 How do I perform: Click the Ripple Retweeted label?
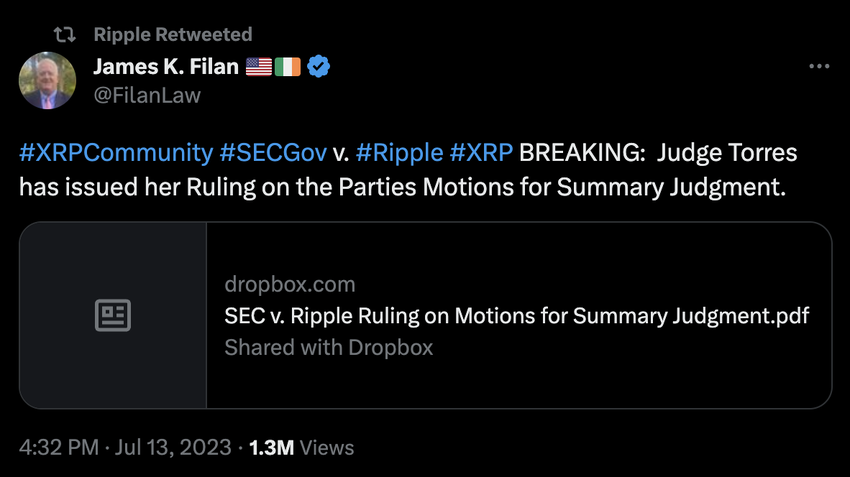point(173,35)
